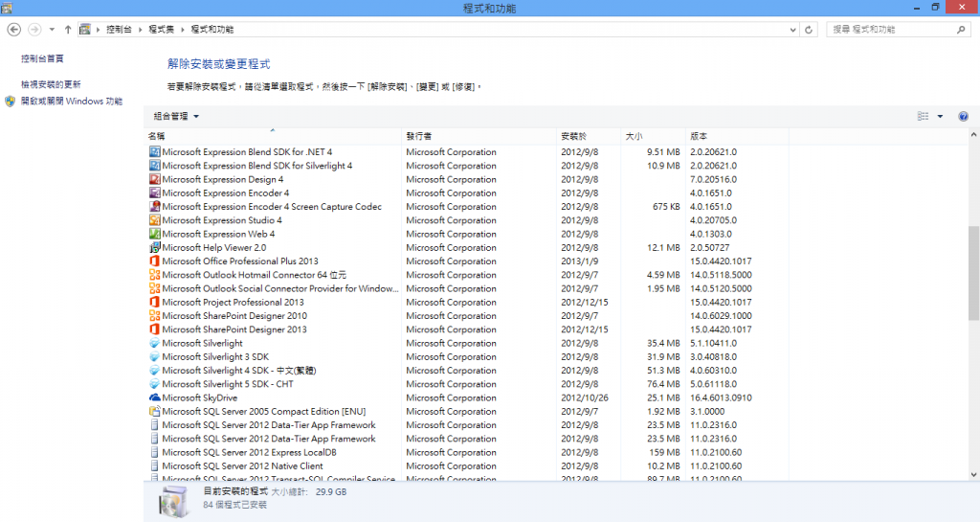Click the Microsoft Expression Design 4 icon
The height and width of the screenshot is (522, 980).
click(154, 179)
